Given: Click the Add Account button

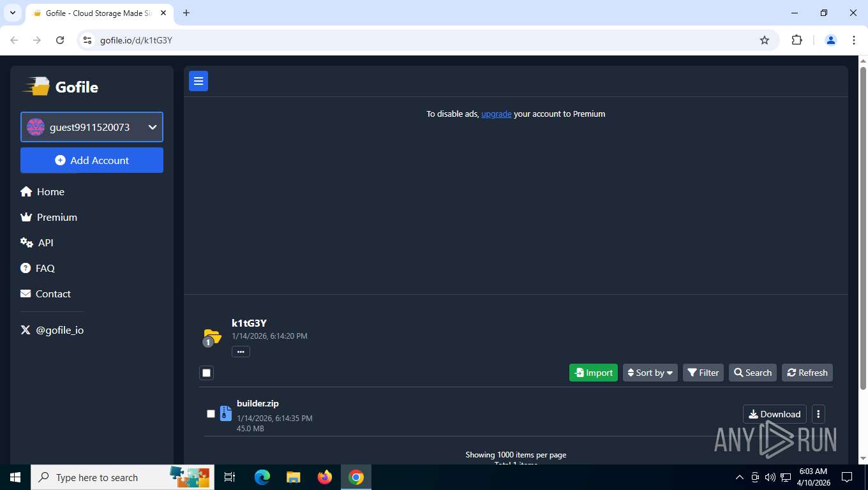Looking at the screenshot, I should 92,160.
